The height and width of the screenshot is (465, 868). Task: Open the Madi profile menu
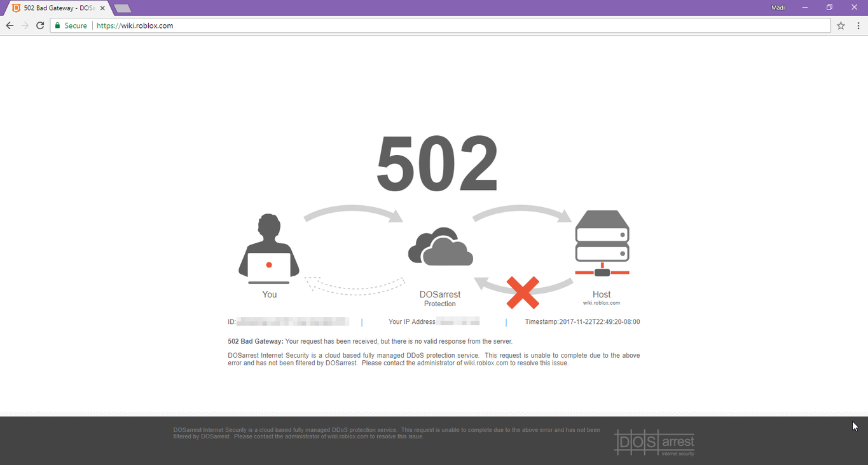778,7
